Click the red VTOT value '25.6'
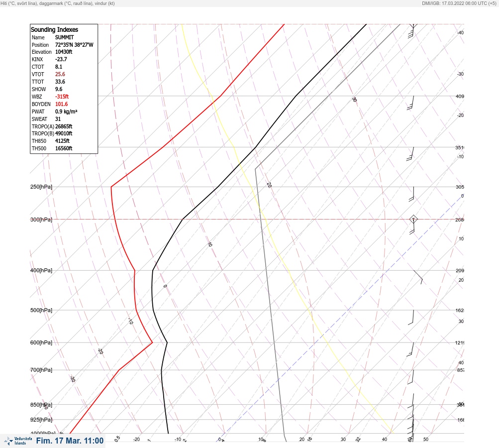The image size is (499, 448). 60,74
